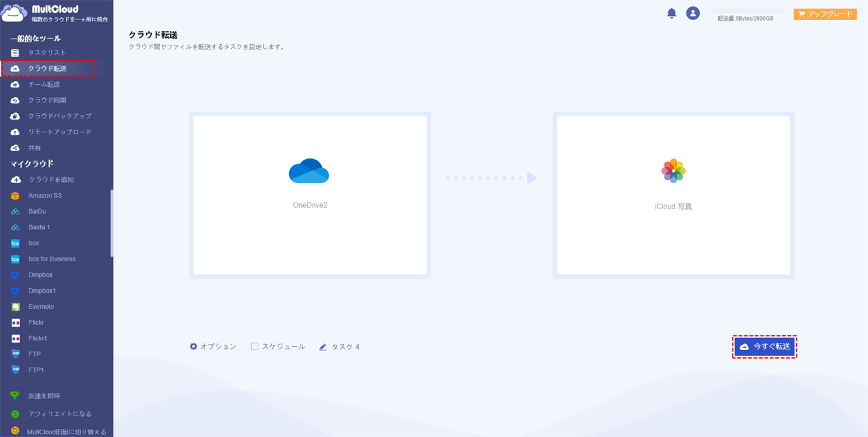This screenshot has height=437, width=868.
Task: Click the 共有 share cloud icon
Action: click(15, 148)
